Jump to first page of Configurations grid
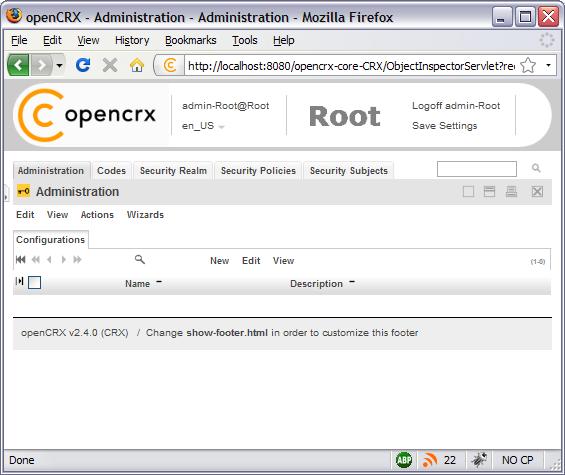 (x=21, y=259)
